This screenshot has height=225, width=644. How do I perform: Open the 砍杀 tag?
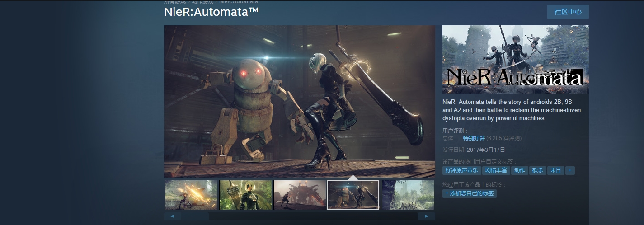pyautogui.click(x=538, y=170)
